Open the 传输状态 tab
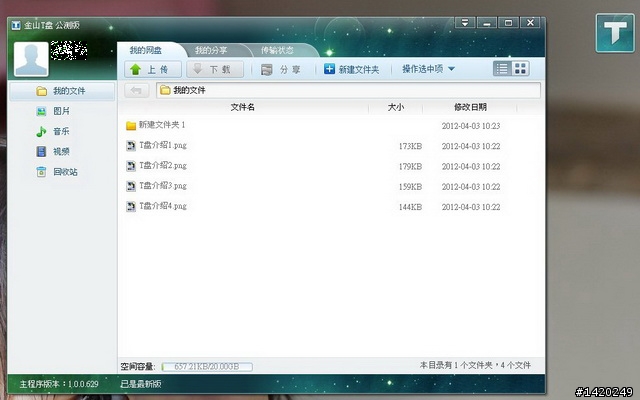640x400 pixels. pos(277,50)
